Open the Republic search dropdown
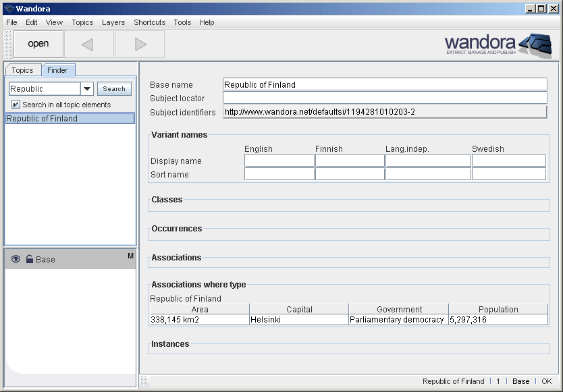 click(x=87, y=88)
